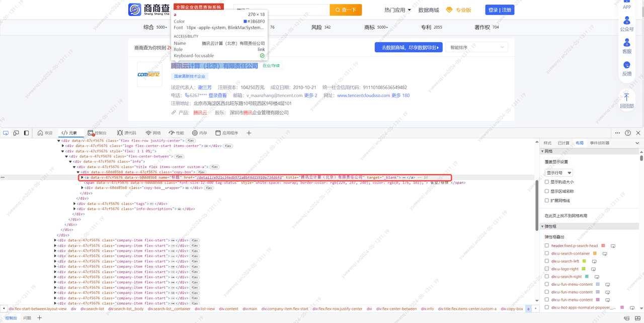Viewport: 644px width, 323px height.
Task: Click the company search input field
Action: click(x=282, y=10)
